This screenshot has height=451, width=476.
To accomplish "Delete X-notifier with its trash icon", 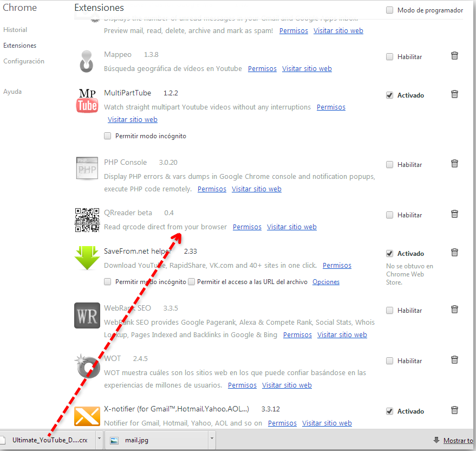I will 454,410.
